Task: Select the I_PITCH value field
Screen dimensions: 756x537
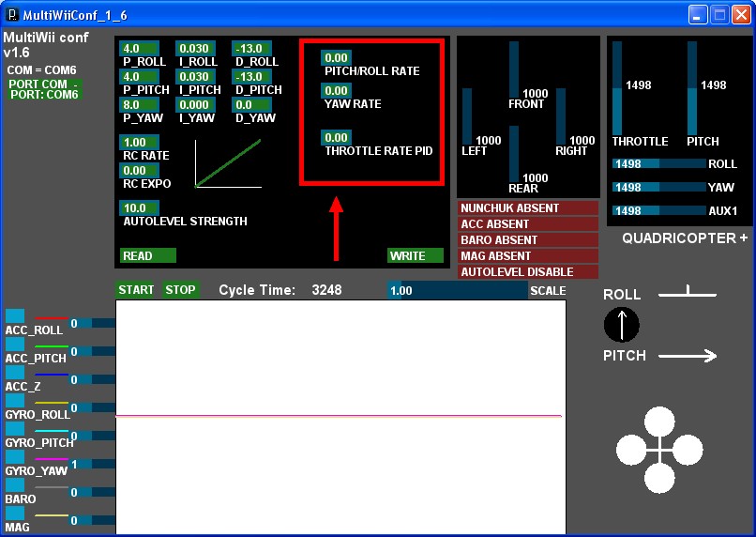Action: coord(195,77)
